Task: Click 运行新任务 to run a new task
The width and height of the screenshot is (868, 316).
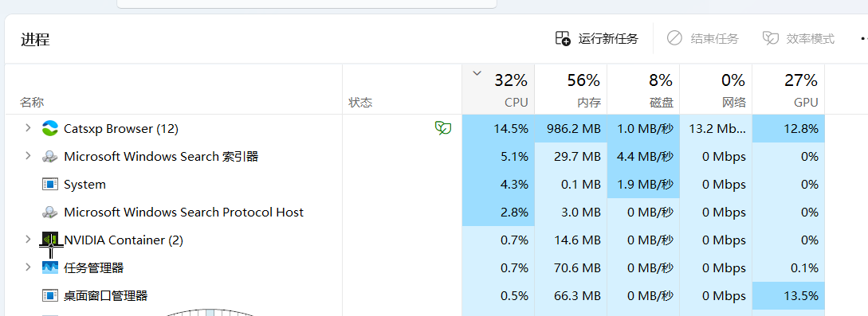Action: [x=597, y=39]
